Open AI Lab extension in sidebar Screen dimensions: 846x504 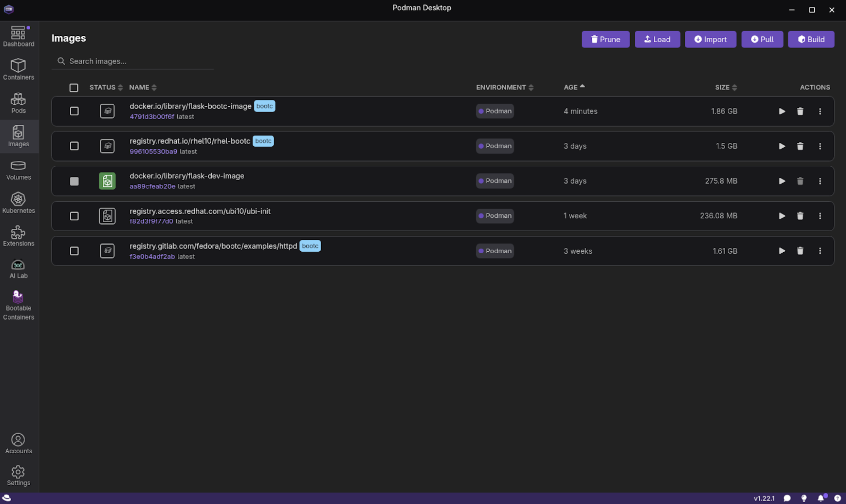[x=18, y=269]
